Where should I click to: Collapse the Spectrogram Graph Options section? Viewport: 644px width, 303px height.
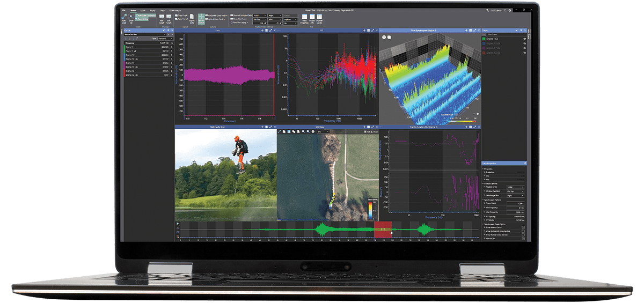click(483, 224)
